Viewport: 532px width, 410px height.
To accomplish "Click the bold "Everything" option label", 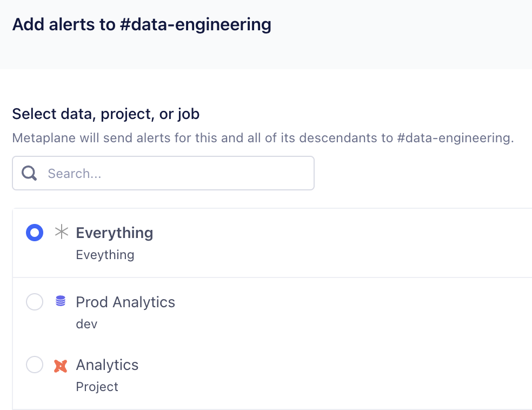I will (x=115, y=233).
